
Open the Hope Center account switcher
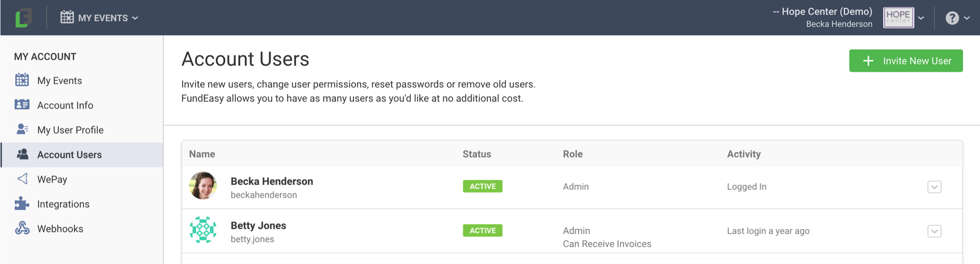(x=904, y=18)
